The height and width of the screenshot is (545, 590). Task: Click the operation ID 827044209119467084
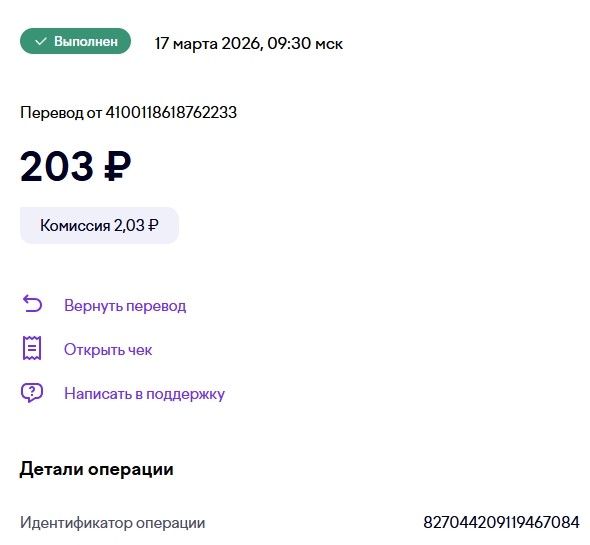click(501, 522)
